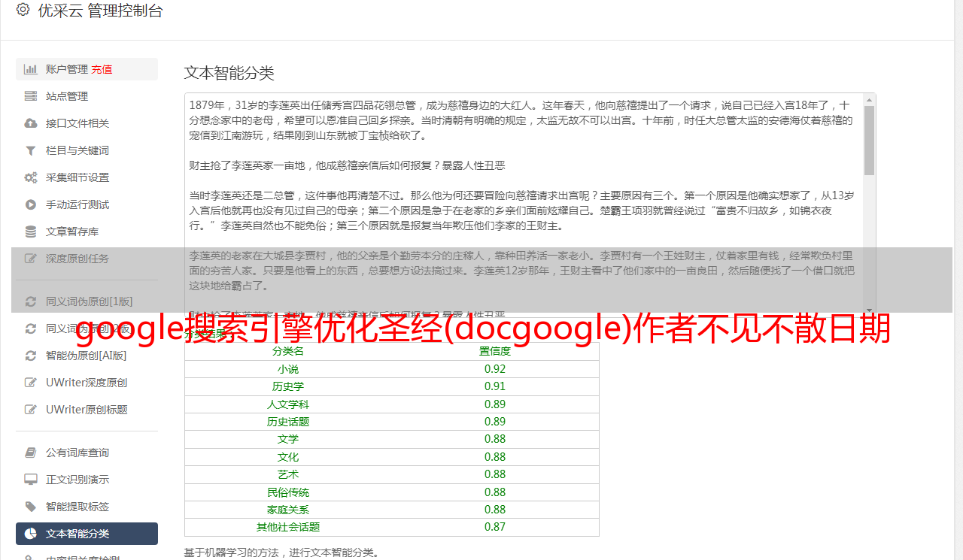963x560 pixels.
Task: Select the 文学 category cell
Action: coord(288,439)
